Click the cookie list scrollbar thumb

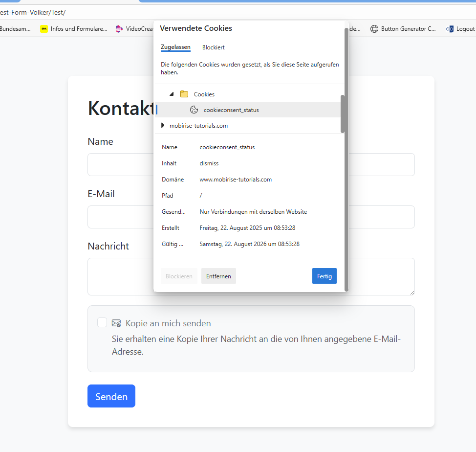(343, 113)
